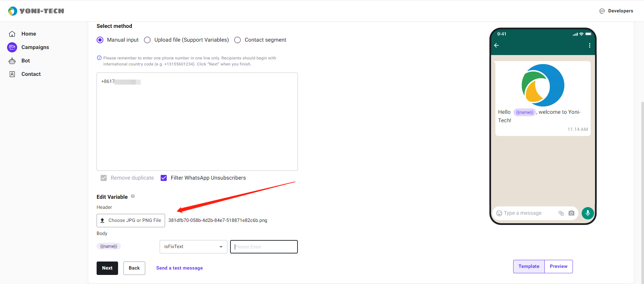Click the Contact book icon

click(x=12, y=74)
